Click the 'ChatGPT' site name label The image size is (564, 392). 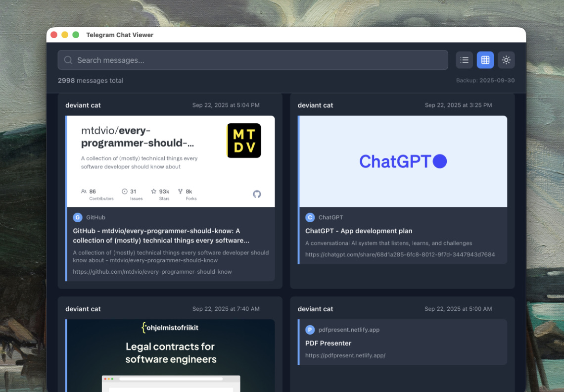[x=330, y=217]
